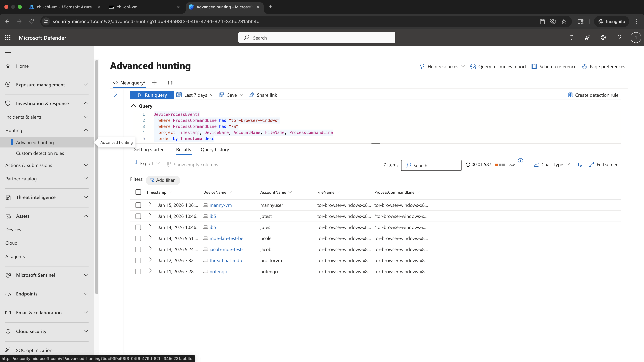Open Defender settings gear
The height and width of the screenshot is (362, 644).
pyautogui.click(x=604, y=38)
